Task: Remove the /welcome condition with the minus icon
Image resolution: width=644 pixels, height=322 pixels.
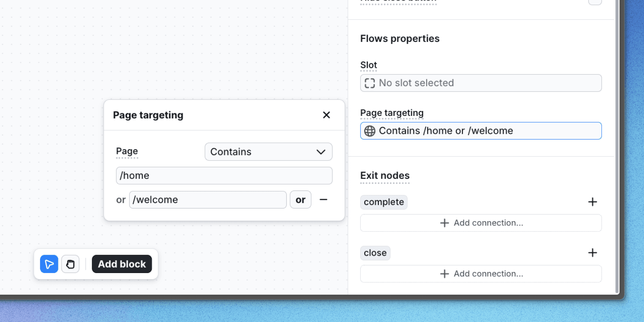Action: (323, 200)
